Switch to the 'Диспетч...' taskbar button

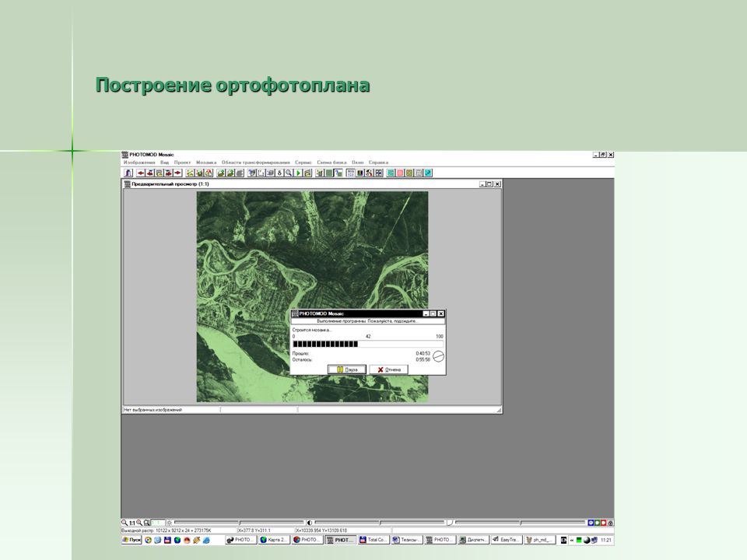(474, 540)
